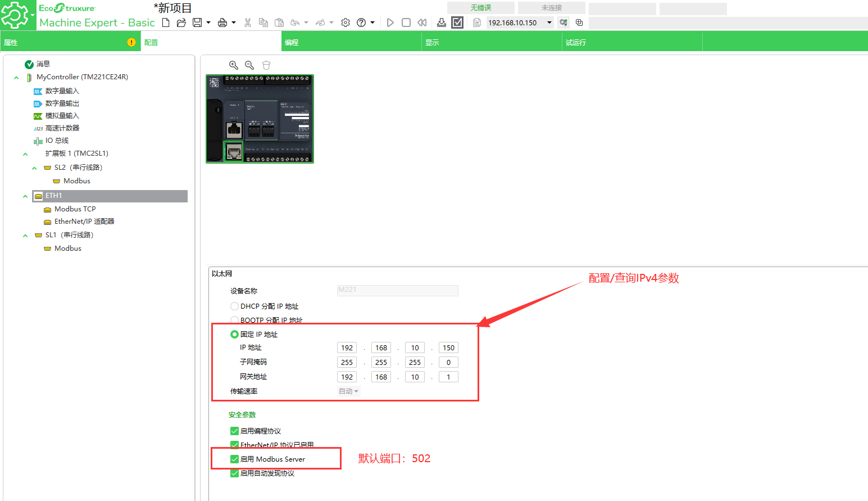Image resolution: width=868 pixels, height=501 pixels.
Task: Open settings via the gear icon
Action: [x=346, y=22]
